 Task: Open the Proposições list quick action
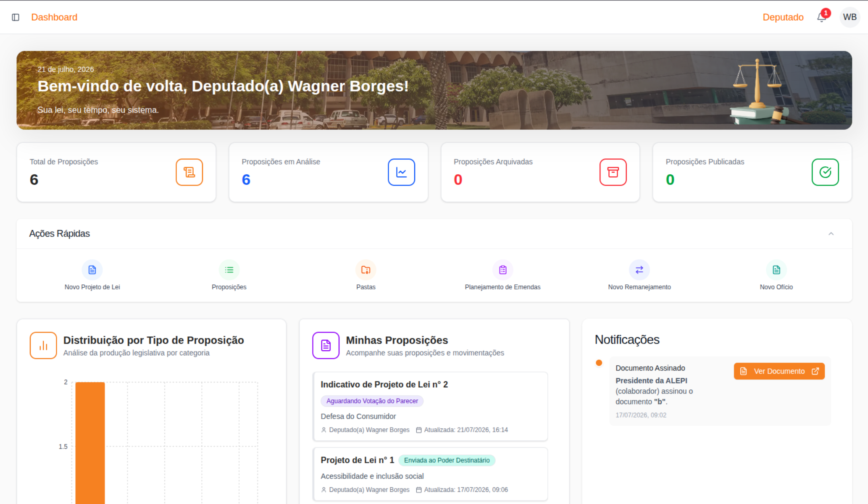point(229,276)
